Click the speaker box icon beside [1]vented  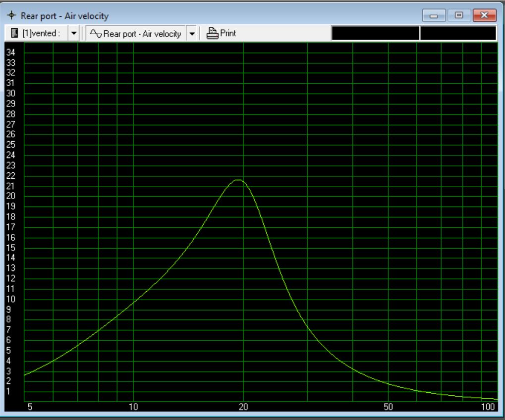coord(14,33)
